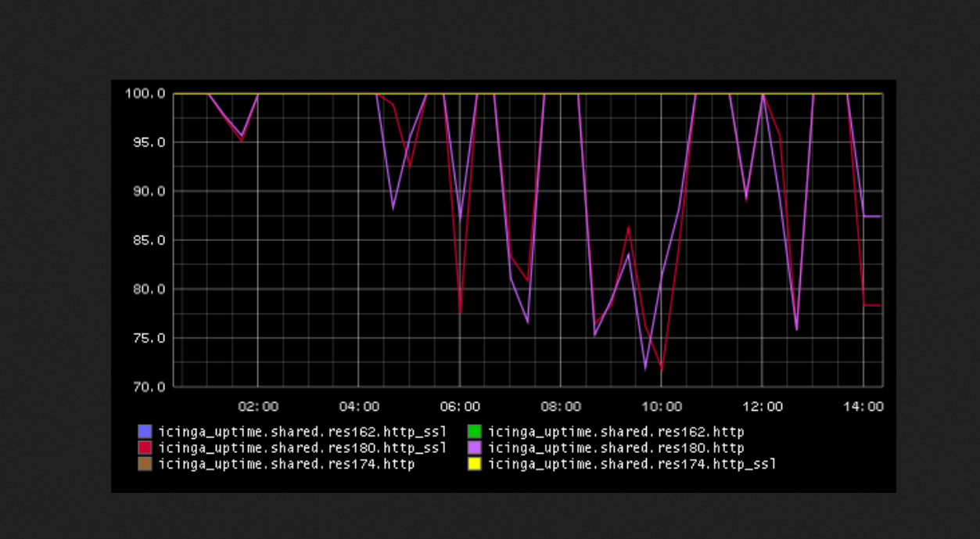
Task: Select the icinga_uptime.shared.res162.http_ssl legend label
Action: (x=302, y=431)
